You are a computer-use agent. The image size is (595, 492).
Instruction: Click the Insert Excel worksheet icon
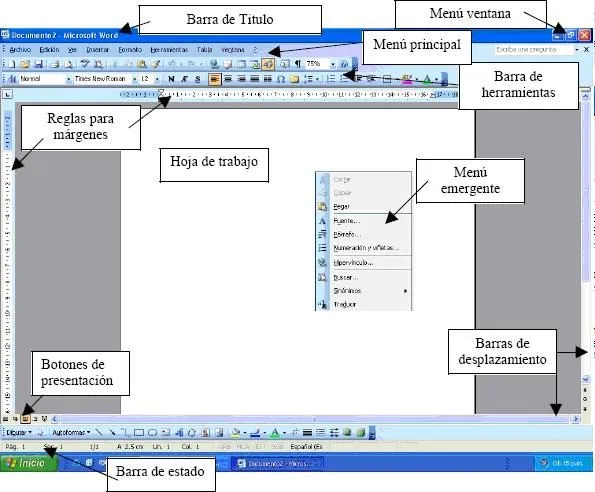[255, 64]
